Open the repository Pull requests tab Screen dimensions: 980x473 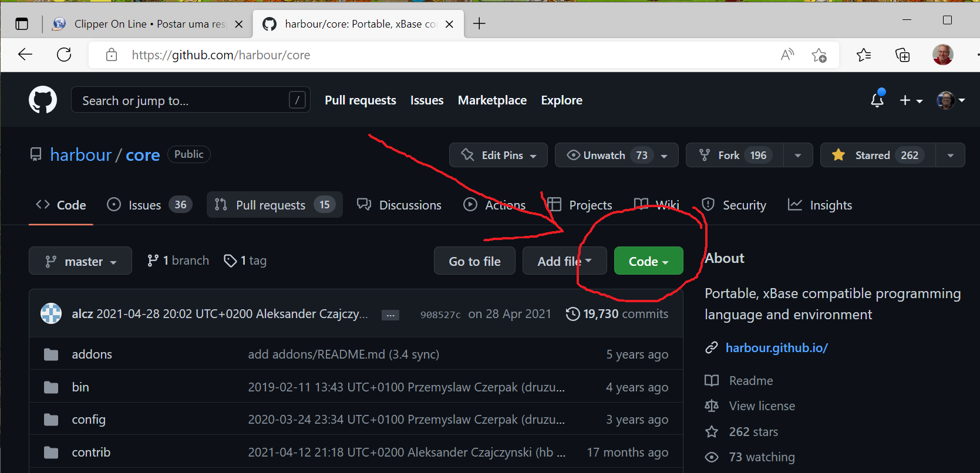point(275,205)
